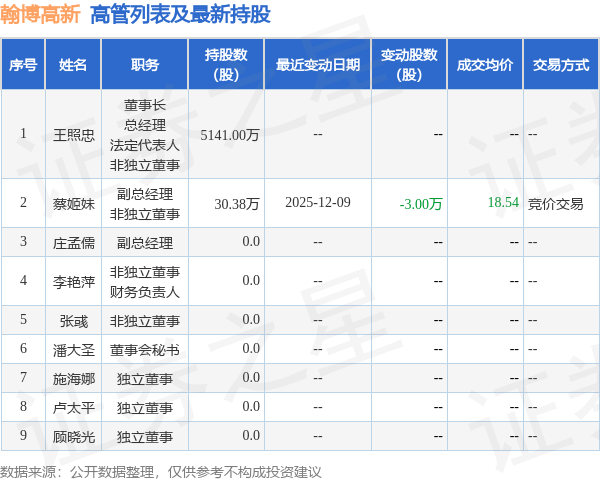Click the 5141.00万 shareholding value
The image size is (600, 481).
[230, 135]
